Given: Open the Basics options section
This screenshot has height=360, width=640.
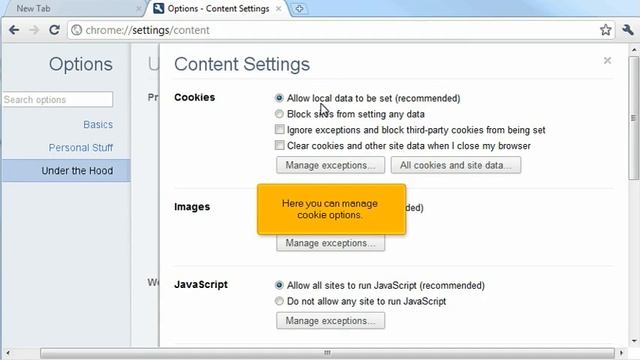Looking at the screenshot, I should tap(98, 124).
